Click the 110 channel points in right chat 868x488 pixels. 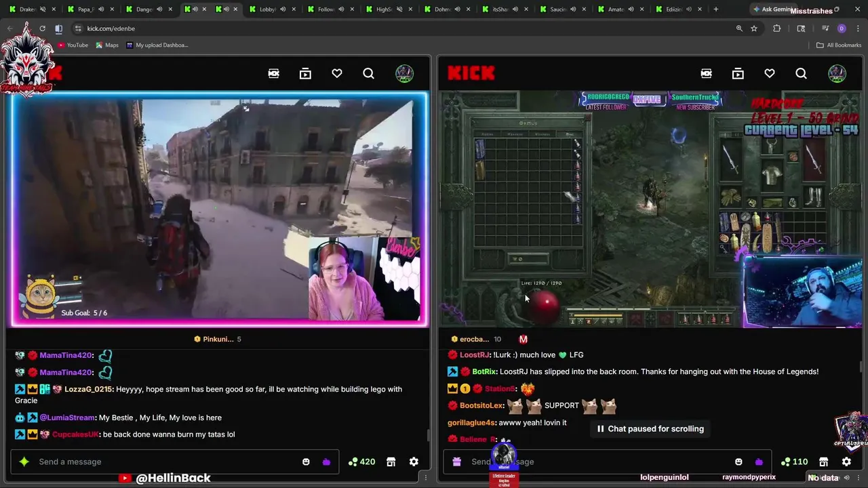click(794, 462)
